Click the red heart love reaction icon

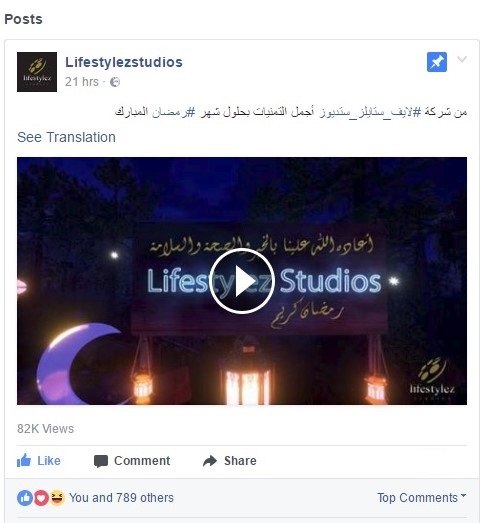coord(41,498)
